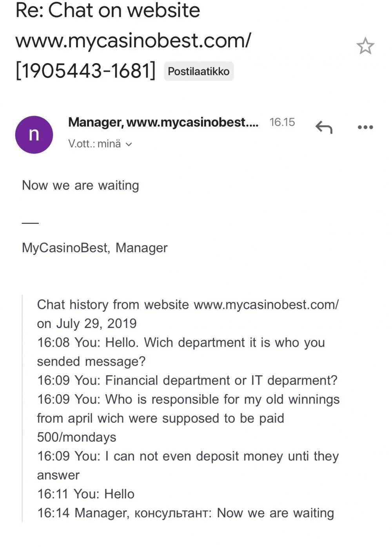The image size is (392, 547).
Task: Select the 16:08 Wich department chat line
Action: point(181,352)
